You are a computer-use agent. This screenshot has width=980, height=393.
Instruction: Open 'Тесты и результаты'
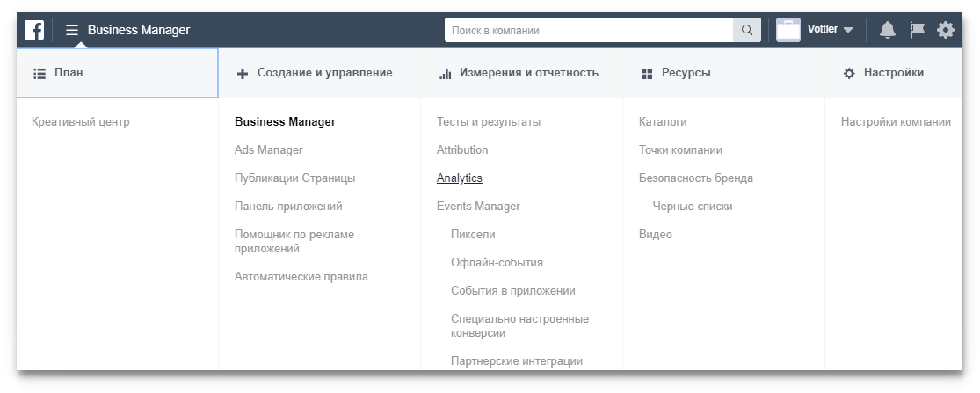click(x=489, y=122)
